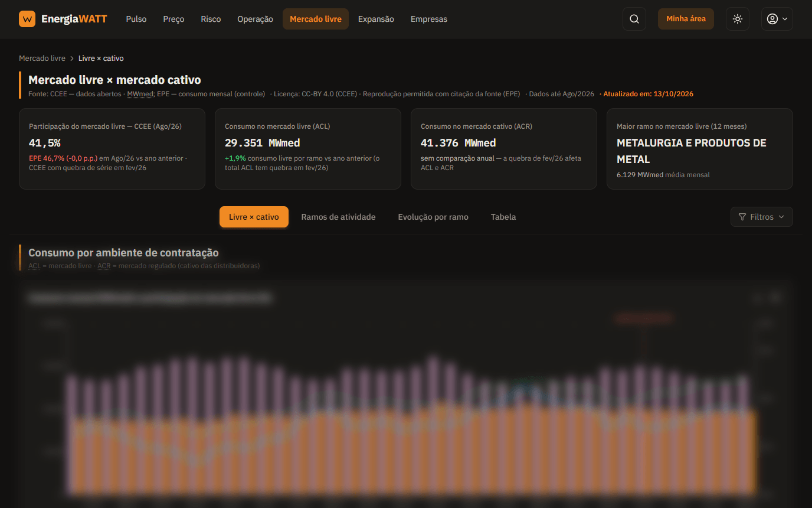
Task: Click the 41,5% participation value
Action: coord(45,143)
